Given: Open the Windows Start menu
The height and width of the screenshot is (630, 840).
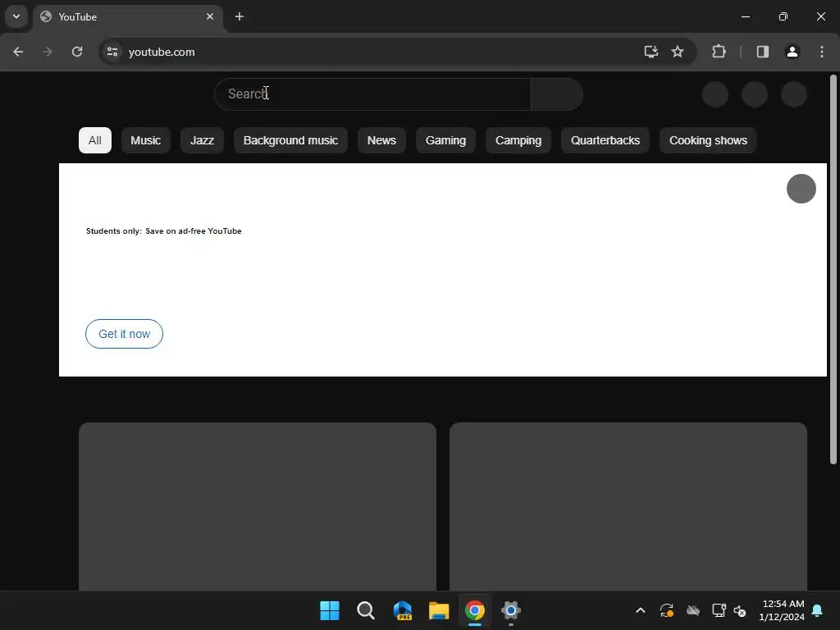Looking at the screenshot, I should (x=330, y=610).
